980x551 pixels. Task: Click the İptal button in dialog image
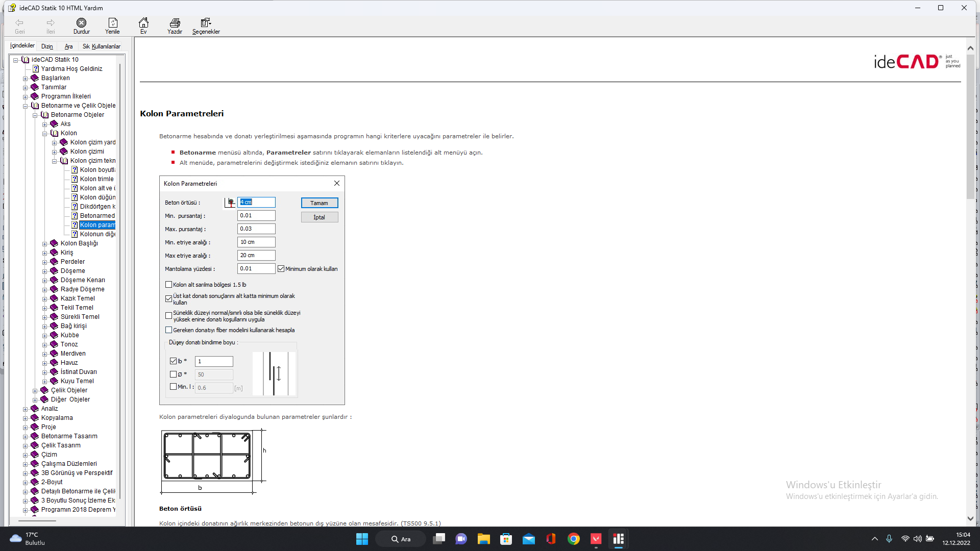320,217
